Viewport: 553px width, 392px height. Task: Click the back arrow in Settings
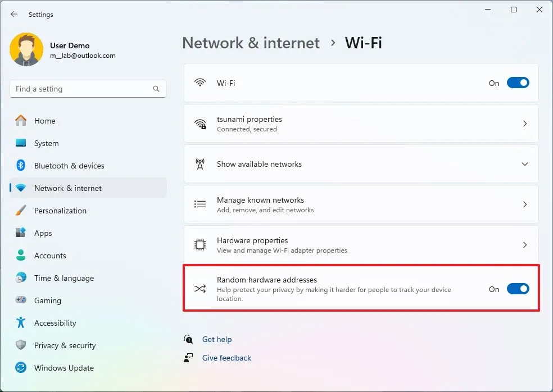(14, 14)
